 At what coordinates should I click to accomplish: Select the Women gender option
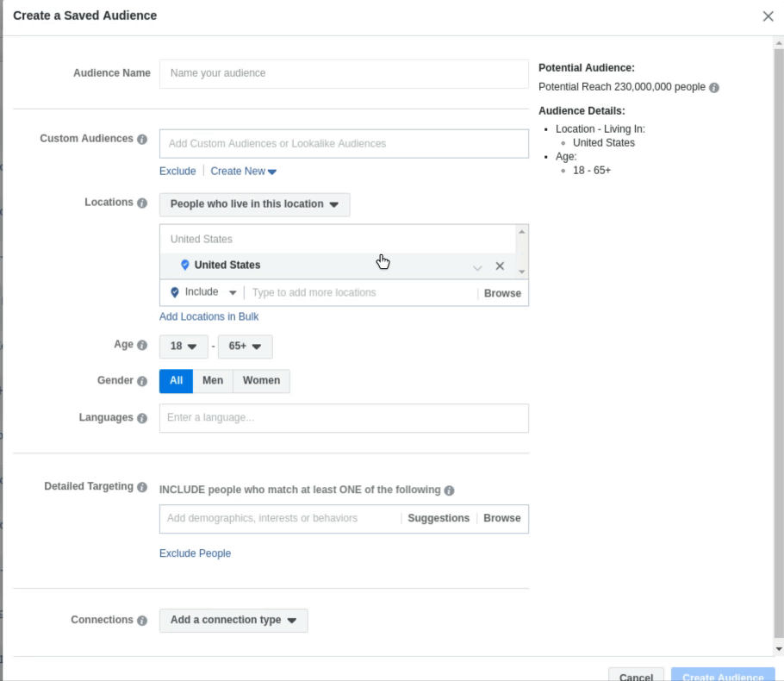coord(261,381)
